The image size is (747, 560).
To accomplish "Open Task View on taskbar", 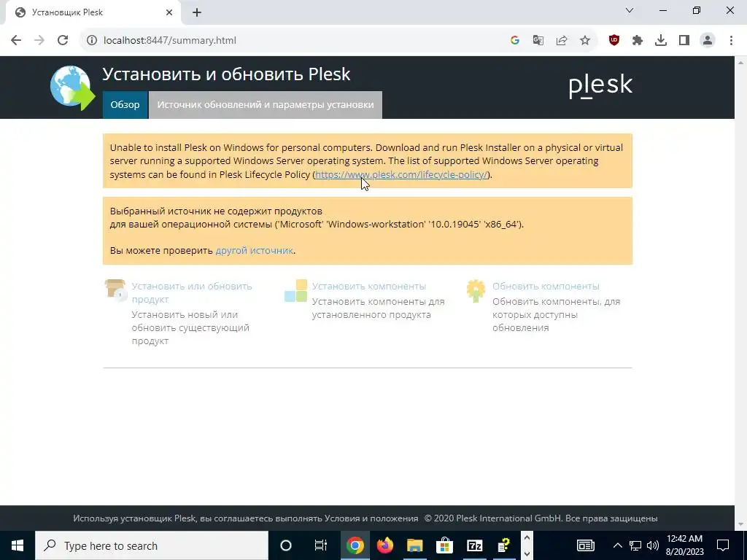I will tap(321, 545).
